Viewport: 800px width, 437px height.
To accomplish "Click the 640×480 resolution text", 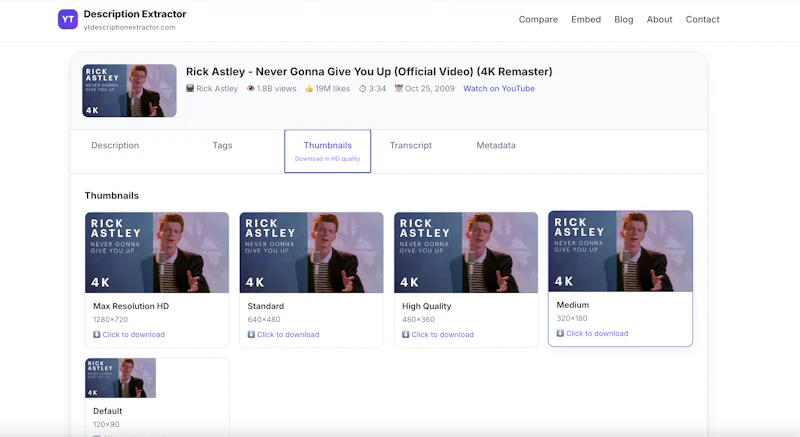I will (x=264, y=320).
